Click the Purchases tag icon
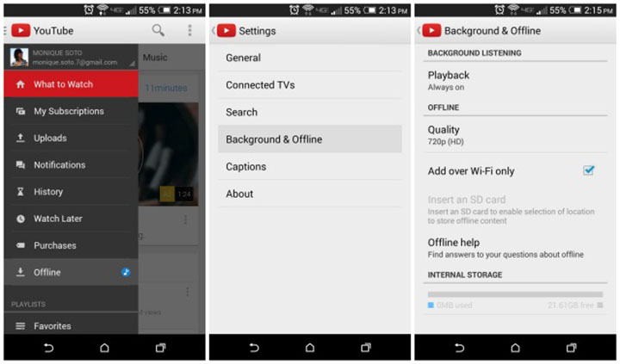Image resolution: width=620 pixels, height=364 pixels. click(x=21, y=245)
